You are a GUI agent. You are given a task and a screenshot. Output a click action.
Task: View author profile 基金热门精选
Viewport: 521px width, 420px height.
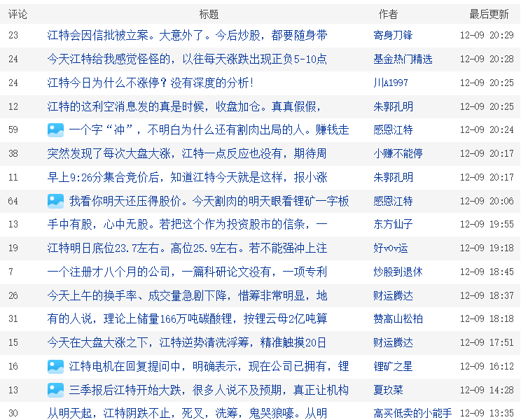pyautogui.click(x=403, y=59)
